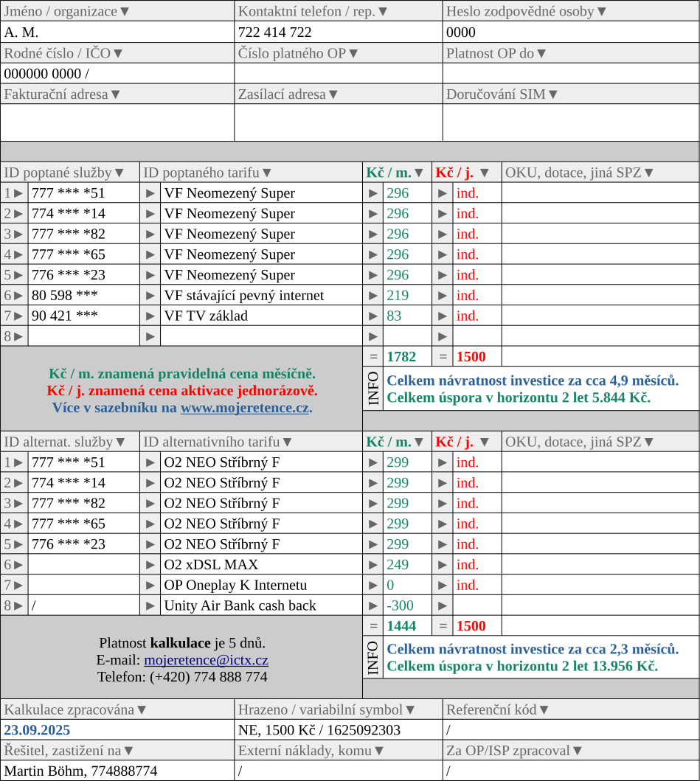The width and height of the screenshot is (700, 781).
Task: Click the arrow before Unity Air Bank cash back
Action: click(x=150, y=605)
